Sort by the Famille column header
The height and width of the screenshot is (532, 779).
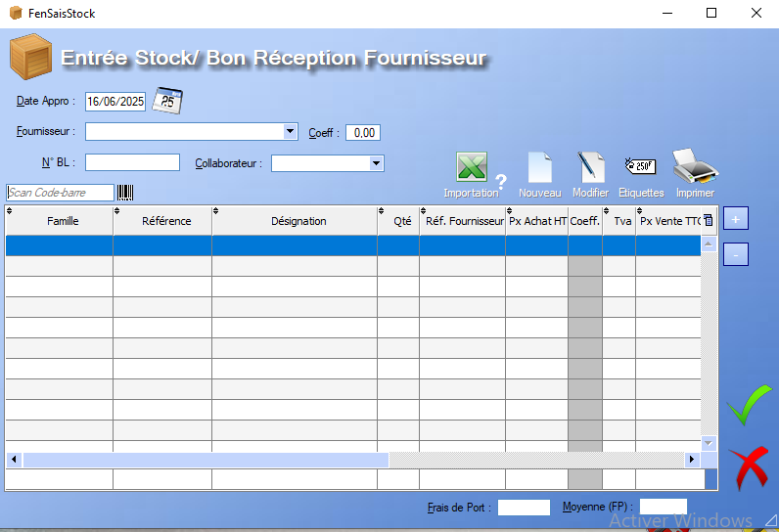pos(63,221)
